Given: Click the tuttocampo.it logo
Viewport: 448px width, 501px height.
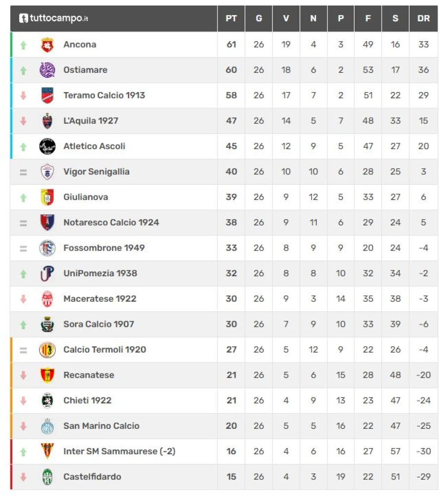Looking at the screenshot, I should point(54,18).
